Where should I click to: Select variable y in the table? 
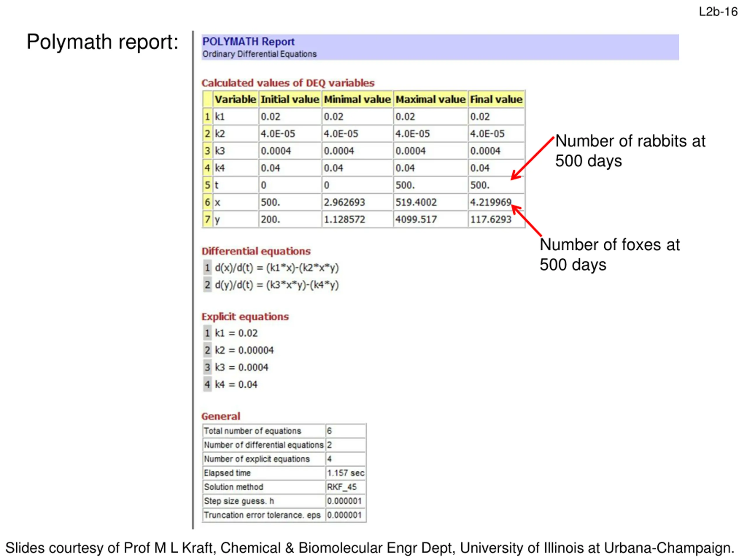click(217, 220)
